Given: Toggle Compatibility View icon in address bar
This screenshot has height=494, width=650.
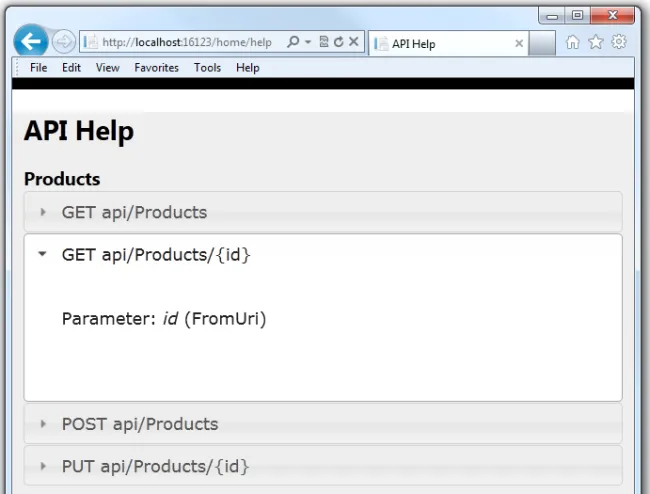Looking at the screenshot, I should coord(323,42).
